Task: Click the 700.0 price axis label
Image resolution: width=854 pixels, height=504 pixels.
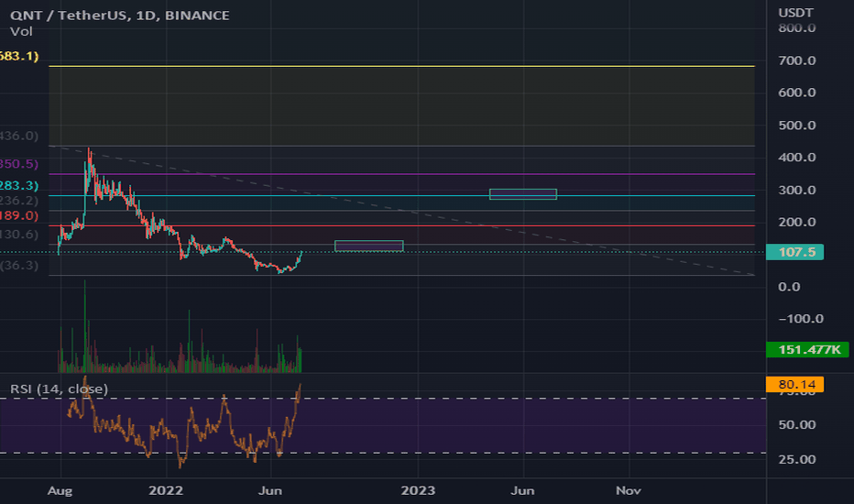Action: coord(797,60)
